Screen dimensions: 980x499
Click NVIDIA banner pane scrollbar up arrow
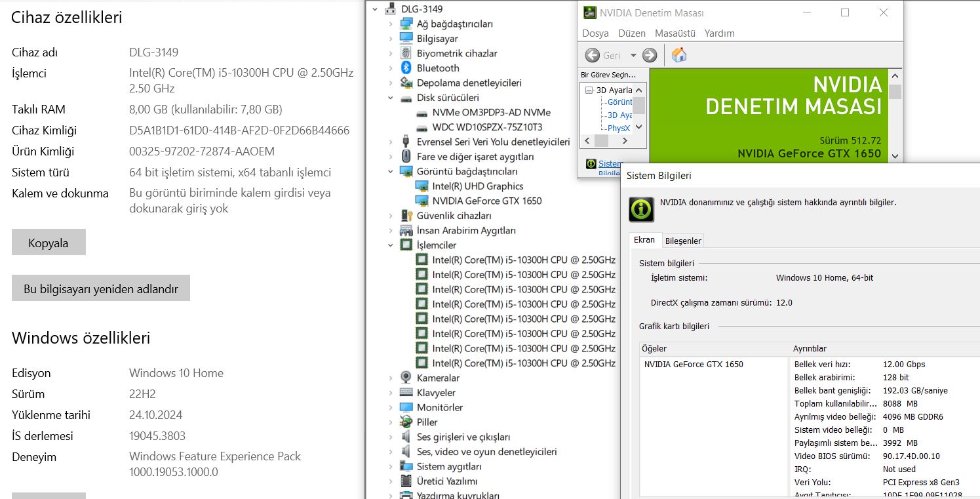895,75
